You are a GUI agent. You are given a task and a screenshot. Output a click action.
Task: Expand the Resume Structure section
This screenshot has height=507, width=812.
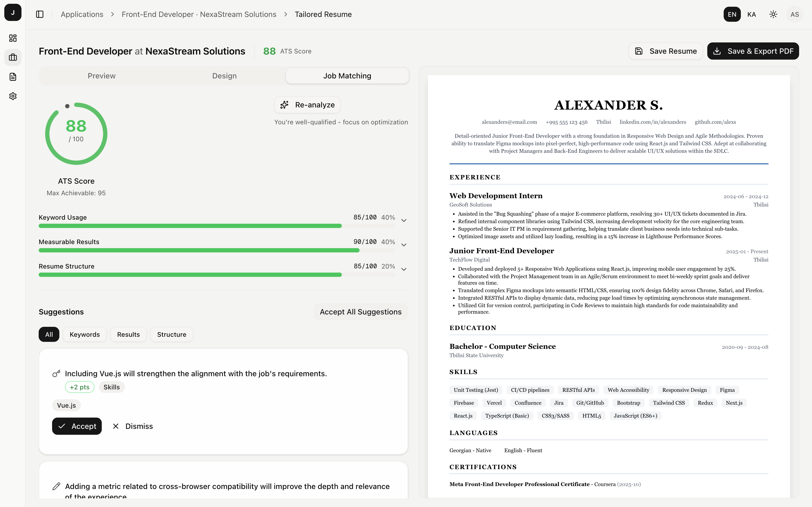pyautogui.click(x=404, y=269)
